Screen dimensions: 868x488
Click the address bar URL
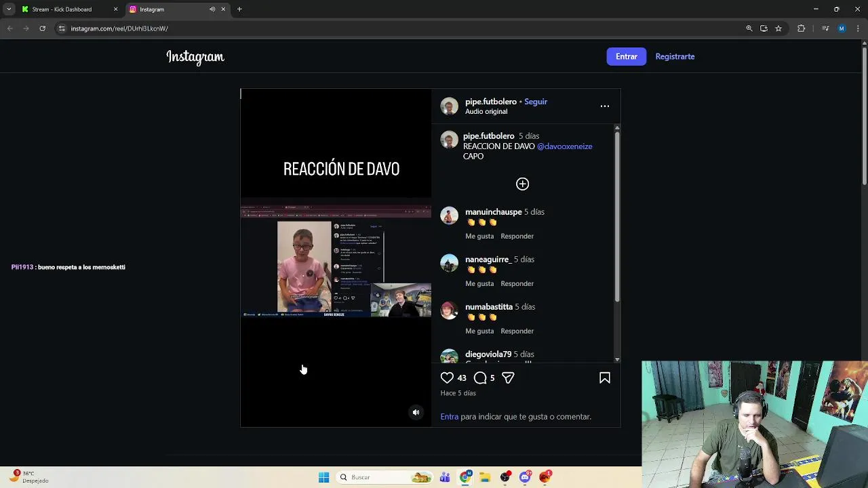119,28
